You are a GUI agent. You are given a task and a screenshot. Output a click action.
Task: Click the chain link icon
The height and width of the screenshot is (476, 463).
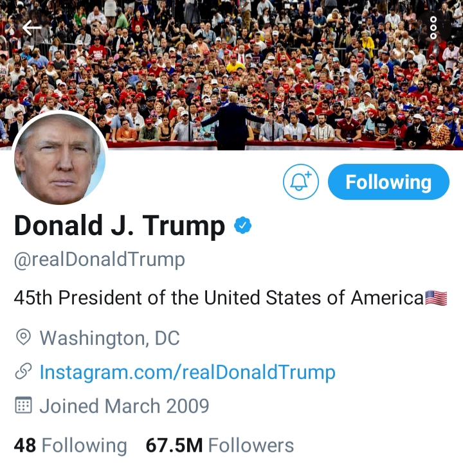tap(23, 371)
